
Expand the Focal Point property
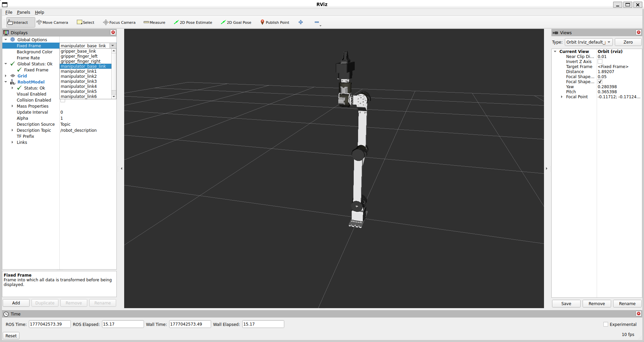[562, 97]
